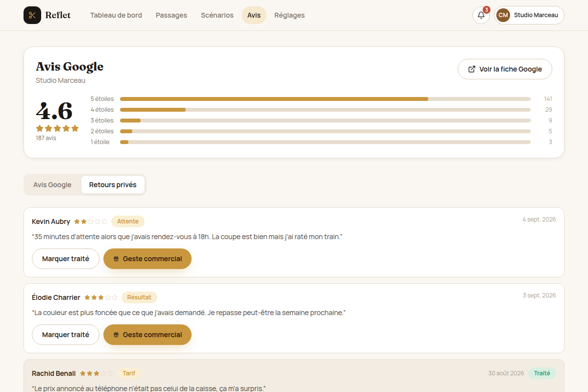
Task: Click the external link icon on Voir la fiche Google
Action: coord(472,69)
